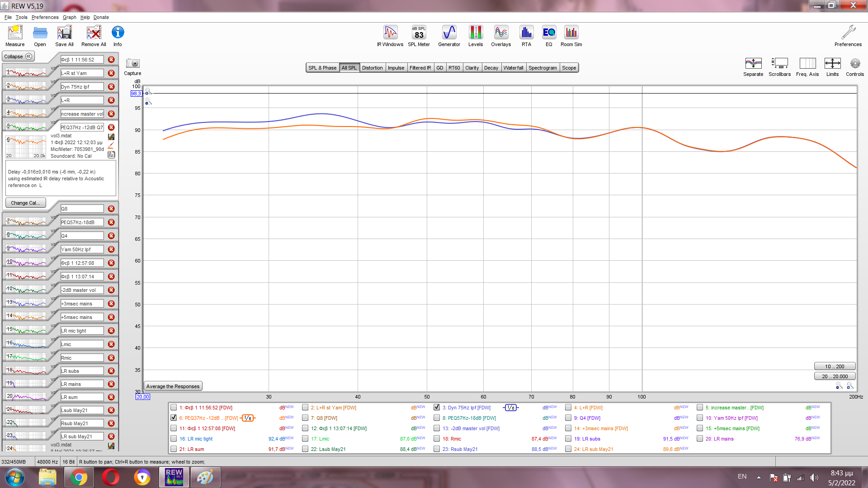Open the Graph menu
Image resolution: width=868 pixels, height=488 pixels.
click(x=69, y=17)
